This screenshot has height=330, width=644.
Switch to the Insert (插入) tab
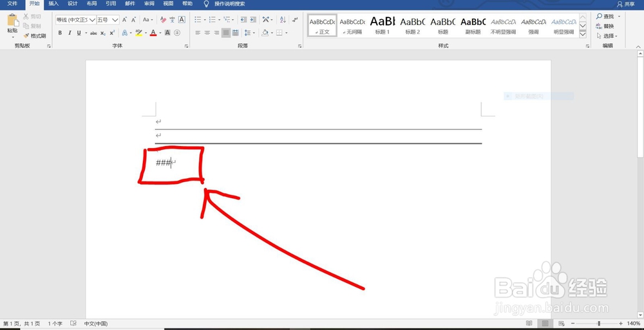pyautogui.click(x=53, y=4)
